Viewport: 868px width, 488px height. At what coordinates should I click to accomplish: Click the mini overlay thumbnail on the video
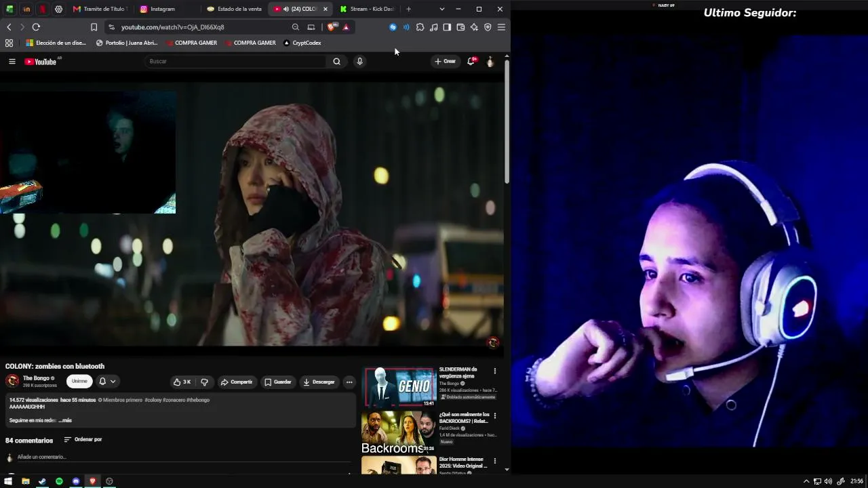point(88,152)
